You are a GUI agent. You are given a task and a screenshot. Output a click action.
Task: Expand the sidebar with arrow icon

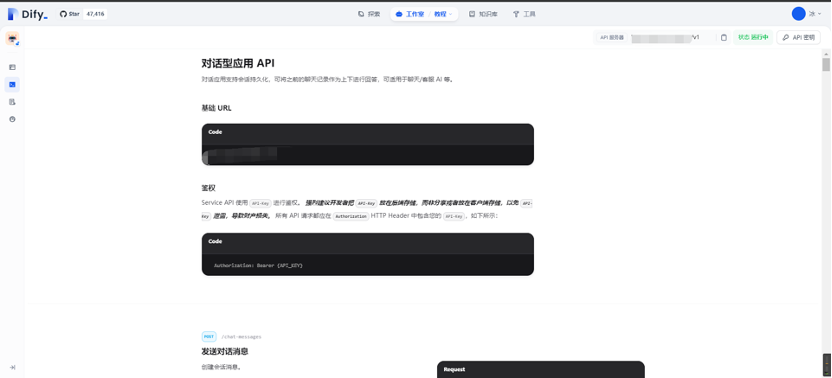point(12,367)
